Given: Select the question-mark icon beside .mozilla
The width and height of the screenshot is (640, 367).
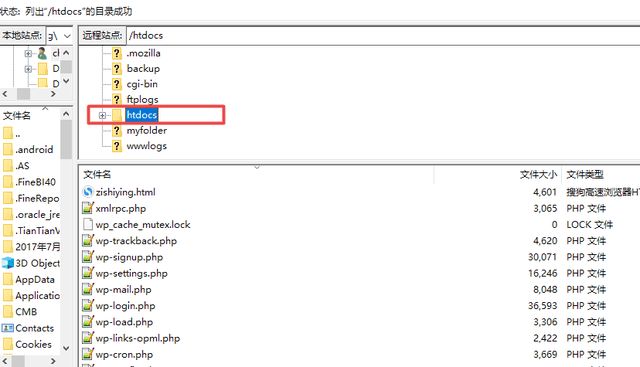Looking at the screenshot, I should (x=117, y=53).
